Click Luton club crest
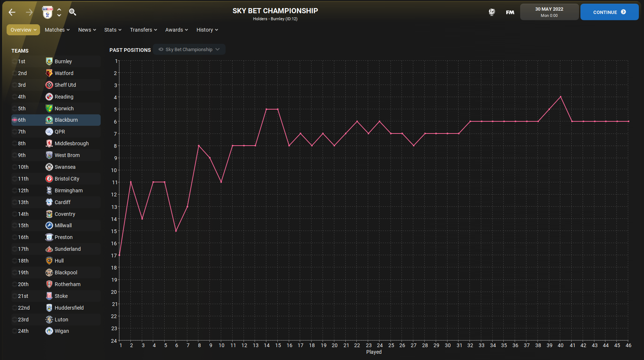Screen dimensions: 644x360 coord(49,320)
